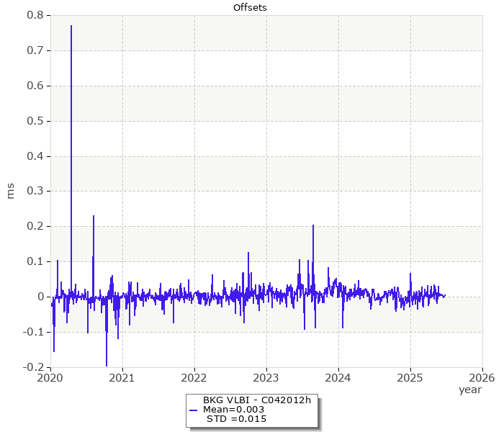This screenshot has height=432, width=504.
Task: Click y-axis tick label 0.4
Action: (x=35, y=156)
